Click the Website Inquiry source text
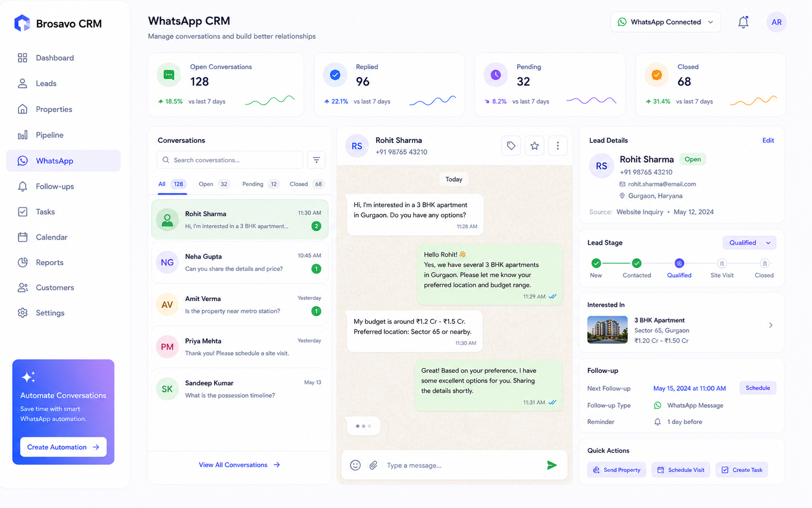The height and width of the screenshot is (508, 812). (639, 212)
